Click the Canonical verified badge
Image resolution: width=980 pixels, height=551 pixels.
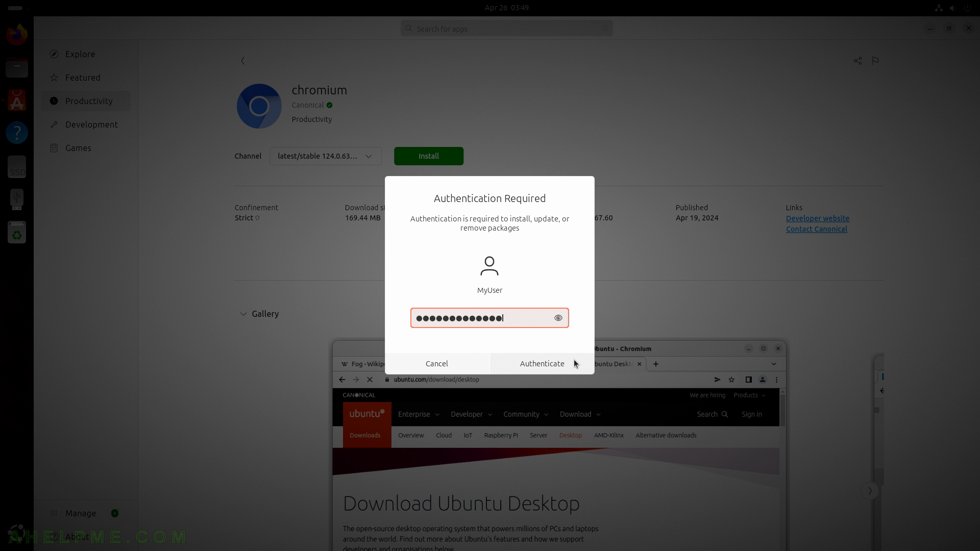pyautogui.click(x=330, y=105)
